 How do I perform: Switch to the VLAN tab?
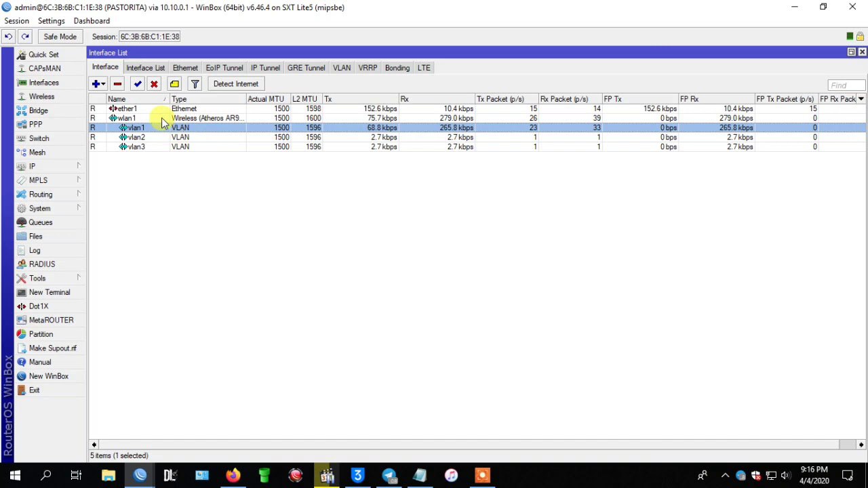[x=342, y=68]
